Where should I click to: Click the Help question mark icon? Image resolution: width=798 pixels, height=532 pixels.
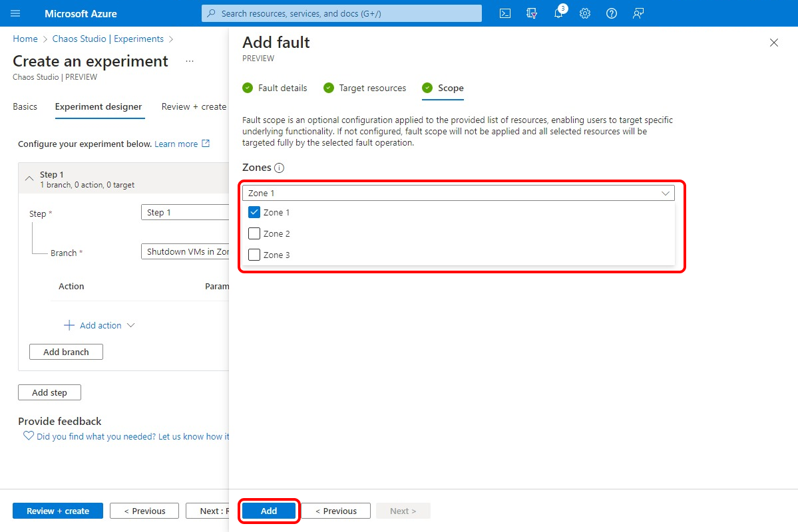[612, 13]
